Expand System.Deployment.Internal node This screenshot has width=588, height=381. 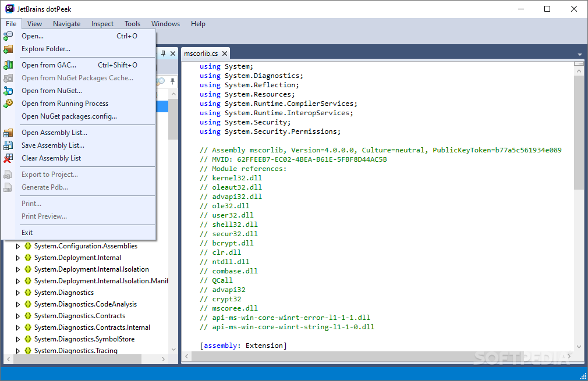pyautogui.click(x=17, y=258)
